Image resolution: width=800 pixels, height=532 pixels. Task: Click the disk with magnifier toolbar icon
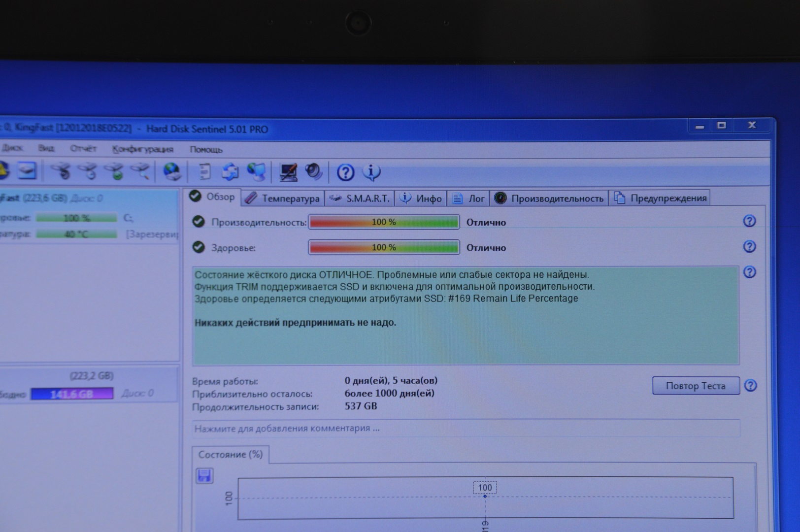140,171
